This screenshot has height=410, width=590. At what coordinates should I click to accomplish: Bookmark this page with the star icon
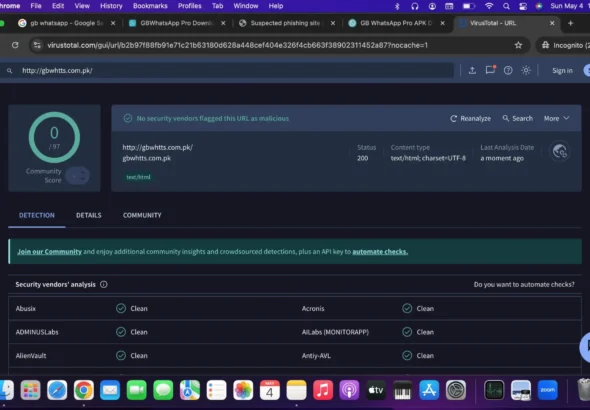[518, 45]
